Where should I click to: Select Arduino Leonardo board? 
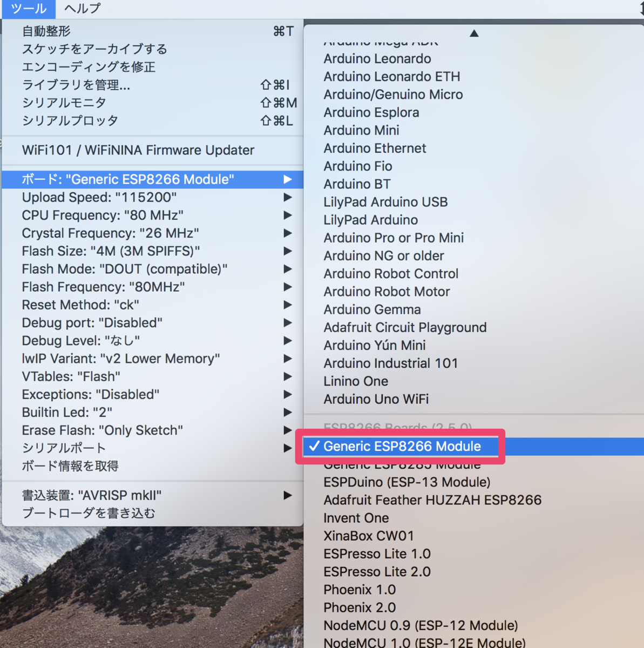click(x=474, y=58)
